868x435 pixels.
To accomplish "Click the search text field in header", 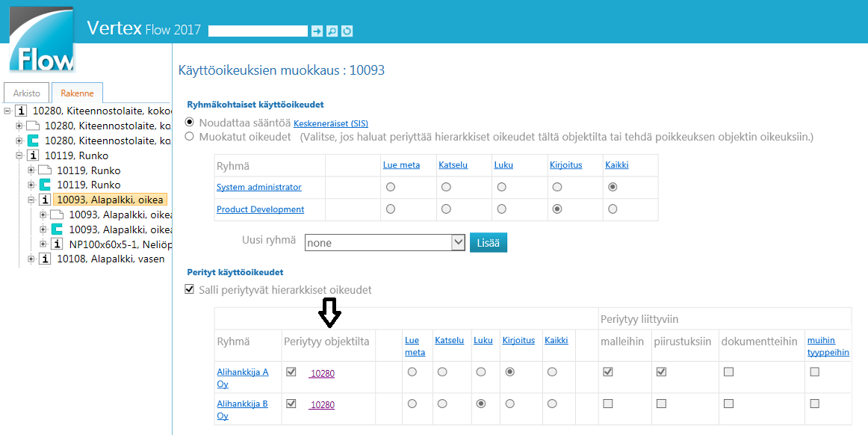I will (x=258, y=31).
